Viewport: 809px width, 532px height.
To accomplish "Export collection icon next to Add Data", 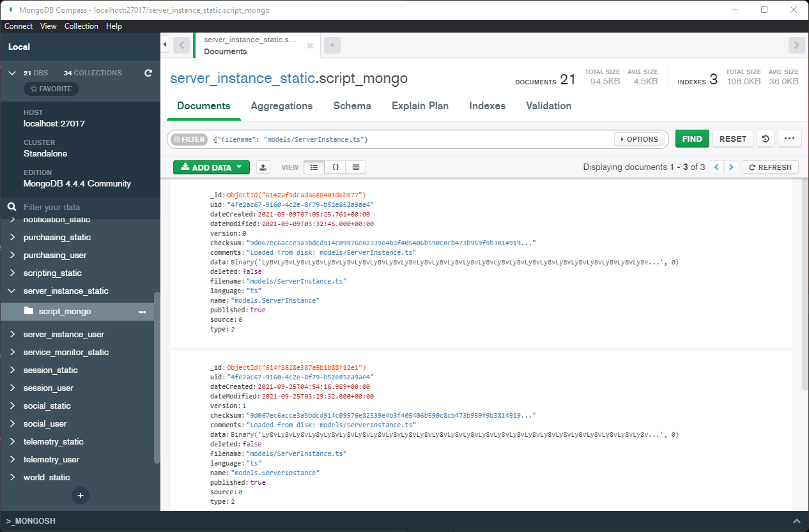I will (x=263, y=167).
